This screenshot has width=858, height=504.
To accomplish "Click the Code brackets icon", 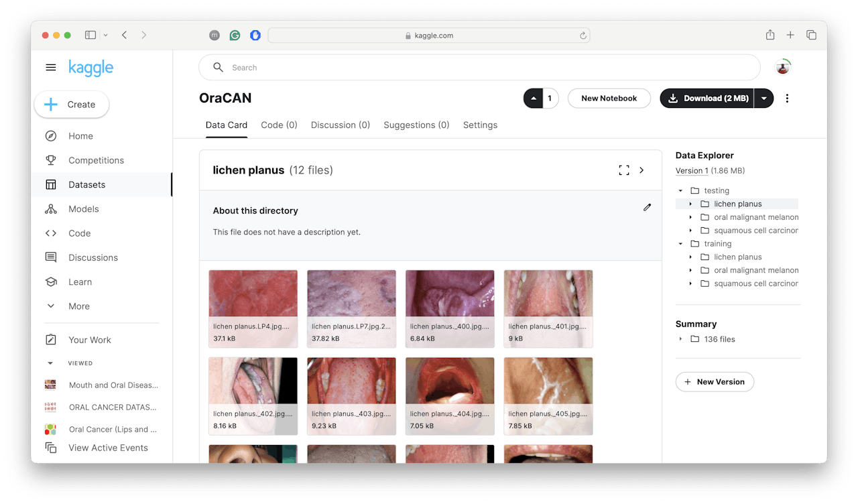I will pos(51,233).
